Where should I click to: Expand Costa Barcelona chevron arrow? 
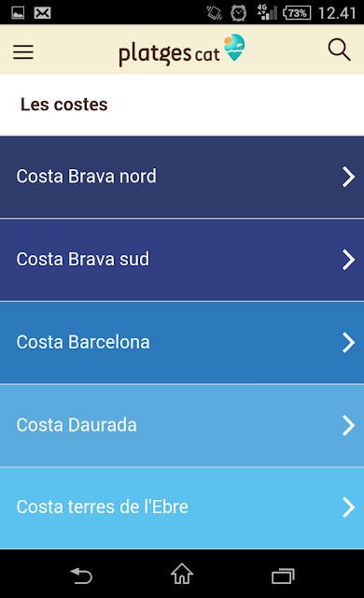click(348, 343)
